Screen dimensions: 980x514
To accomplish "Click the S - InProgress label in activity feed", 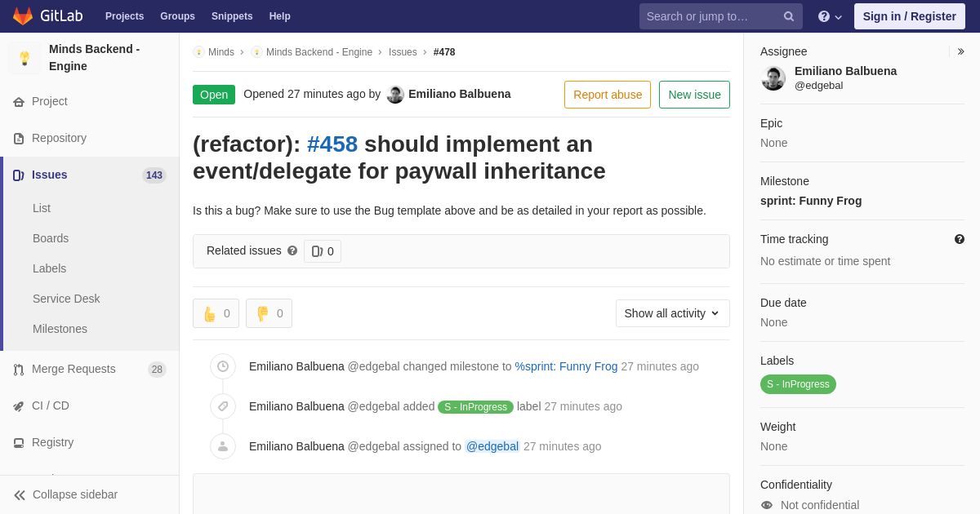I will point(475,407).
